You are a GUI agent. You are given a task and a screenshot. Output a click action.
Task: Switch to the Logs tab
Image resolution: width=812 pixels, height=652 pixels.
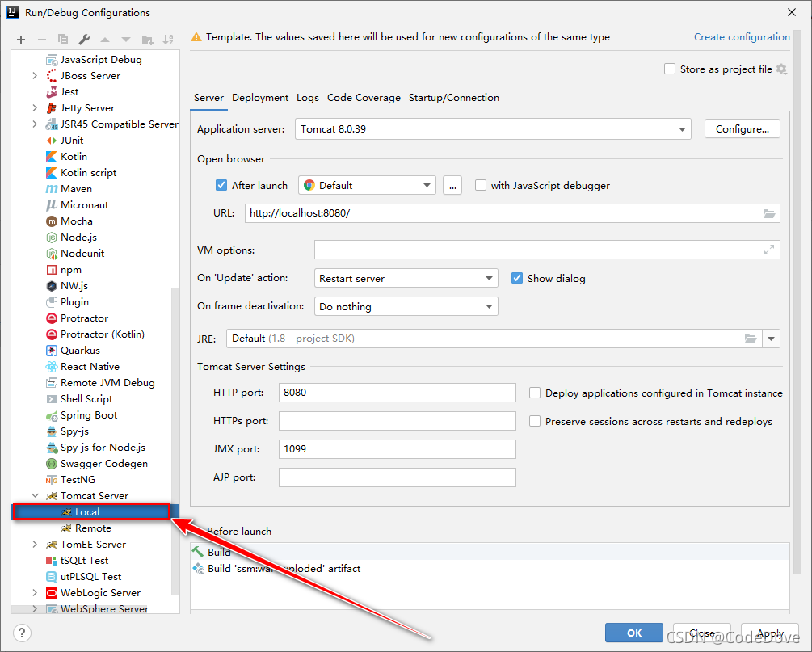pyautogui.click(x=308, y=98)
